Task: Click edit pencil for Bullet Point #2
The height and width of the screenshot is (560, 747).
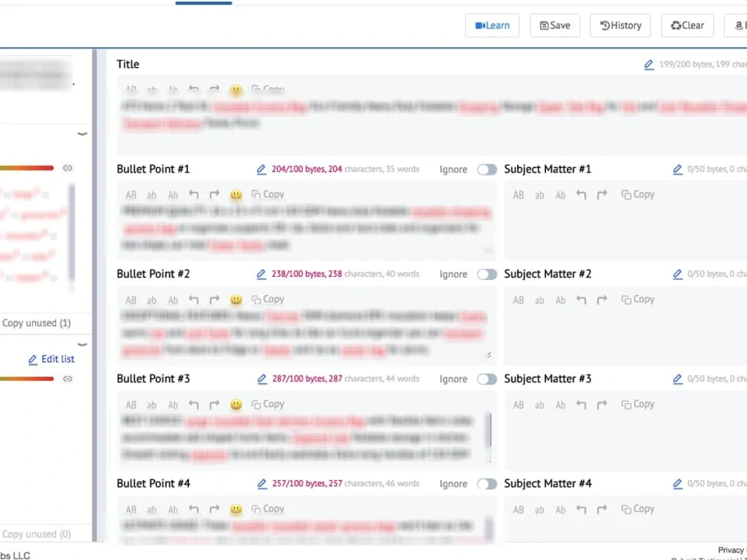Action: [x=261, y=274]
